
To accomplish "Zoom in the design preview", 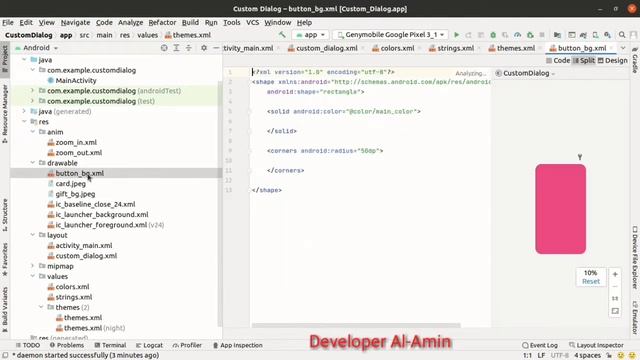I will tap(615, 274).
